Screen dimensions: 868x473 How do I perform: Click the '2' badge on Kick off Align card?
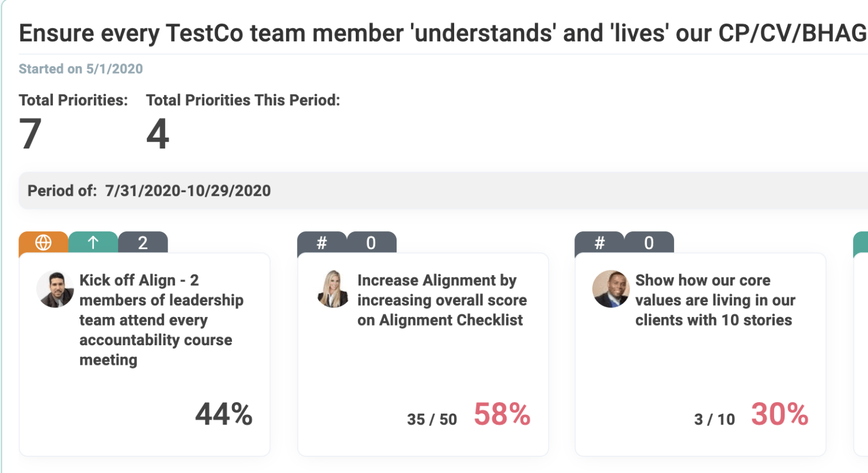[143, 243]
